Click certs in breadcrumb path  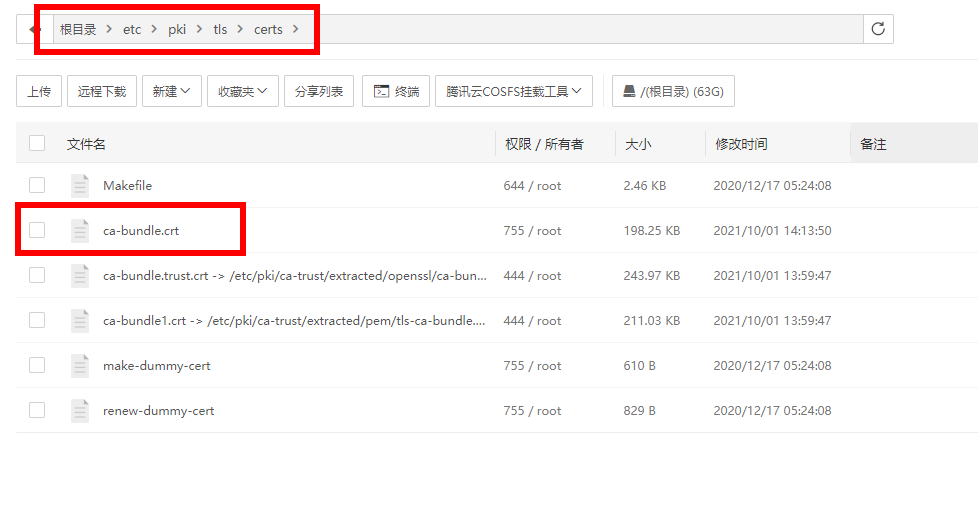tap(268, 29)
